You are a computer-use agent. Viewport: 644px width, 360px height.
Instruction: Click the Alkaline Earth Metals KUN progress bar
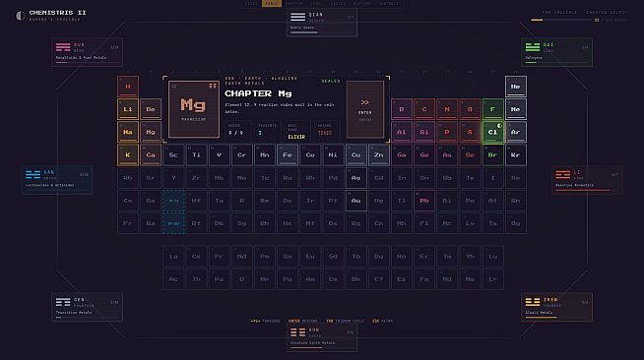pyautogui.click(x=322, y=347)
